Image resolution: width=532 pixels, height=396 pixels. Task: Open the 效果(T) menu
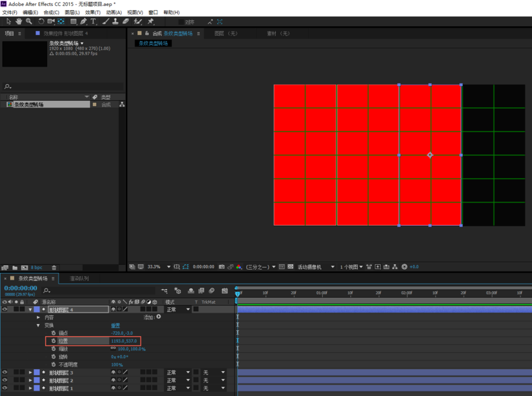[93, 12]
